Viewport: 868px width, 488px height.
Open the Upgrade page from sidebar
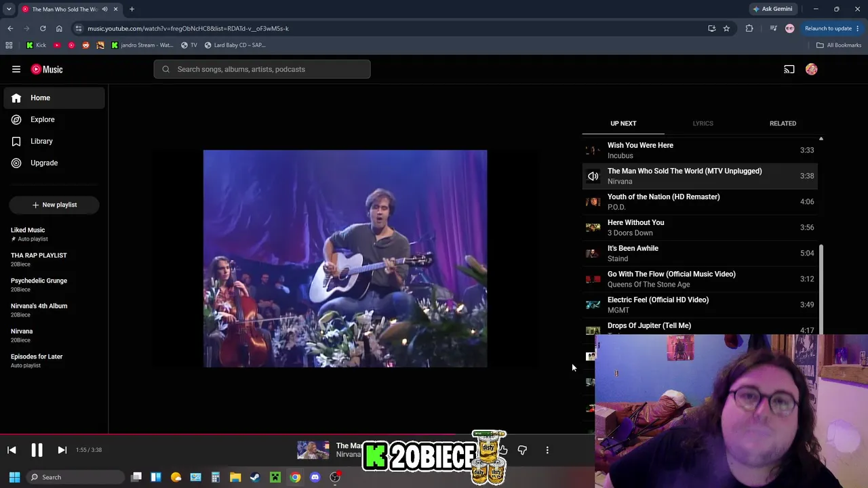(x=54, y=163)
